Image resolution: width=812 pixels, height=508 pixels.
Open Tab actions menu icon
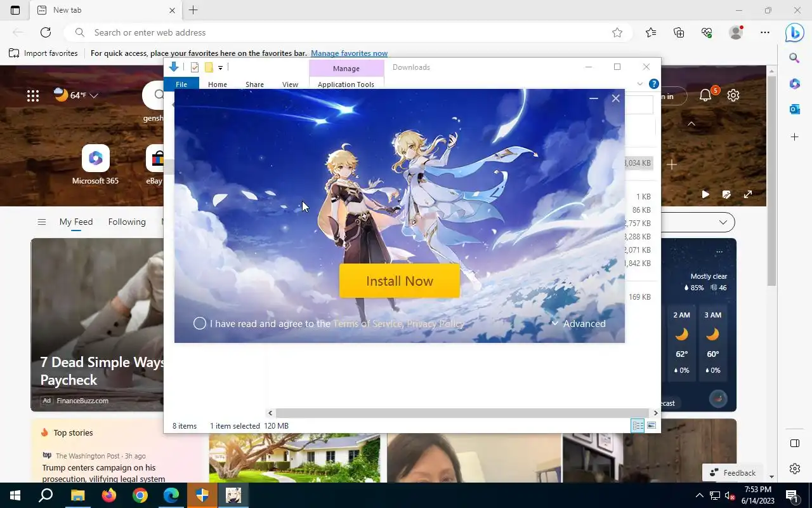15,10
